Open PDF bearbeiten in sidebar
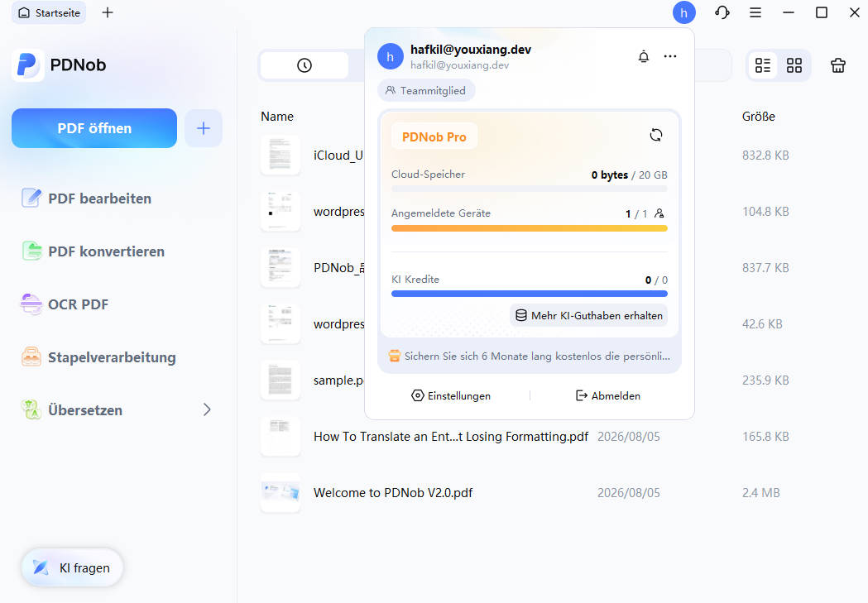Image resolution: width=868 pixels, height=603 pixels. tap(86, 198)
